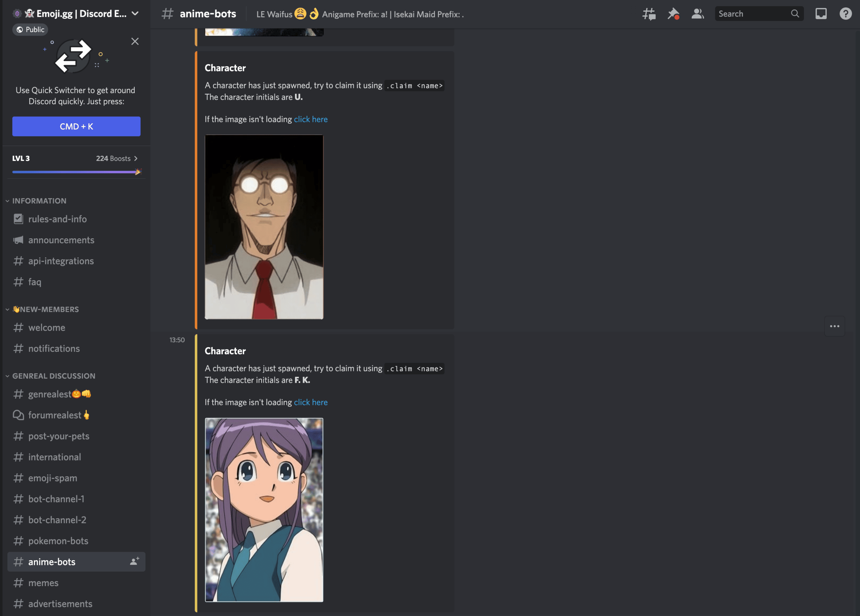
Task: Click the hashtag search icon in toolbar
Action: [649, 13]
